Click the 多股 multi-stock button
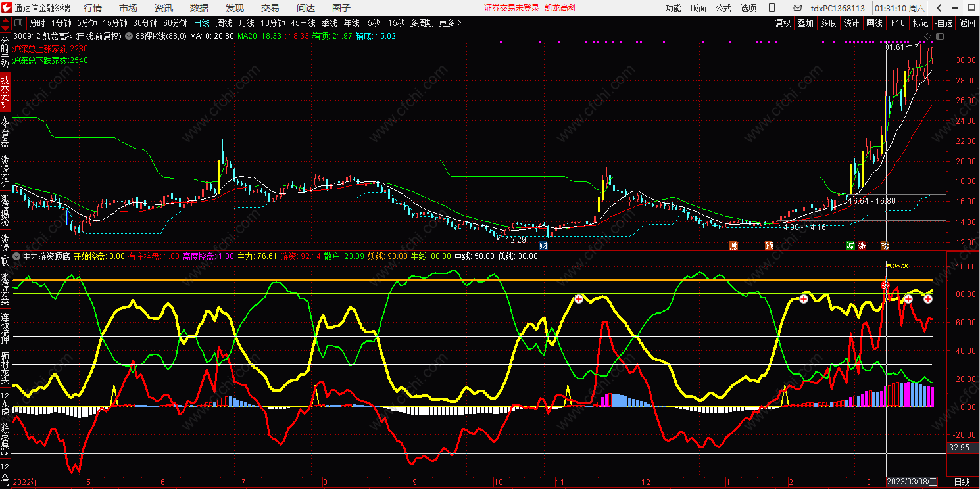The width and height of the screenshot is (980, 489). point(828,23)
